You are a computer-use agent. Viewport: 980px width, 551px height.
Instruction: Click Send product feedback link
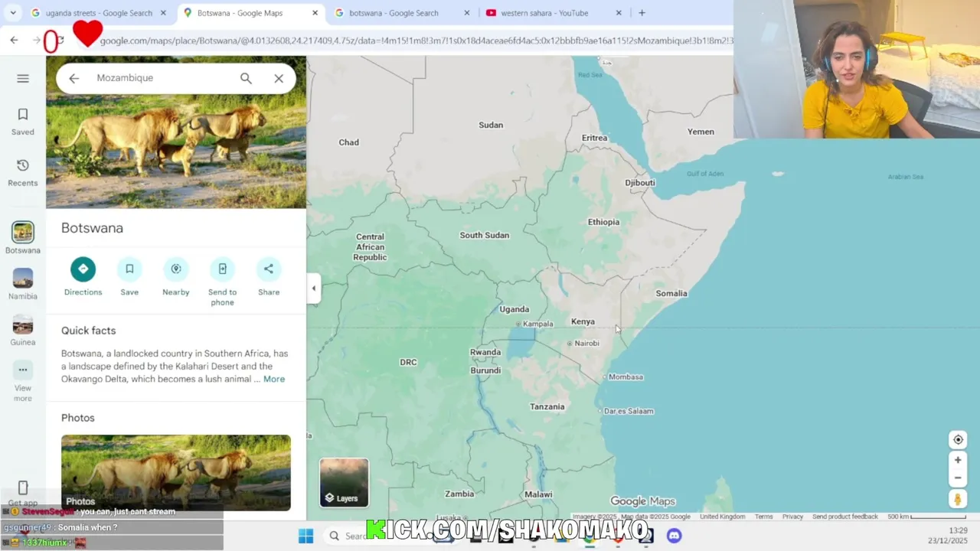[x=844, y=517]
